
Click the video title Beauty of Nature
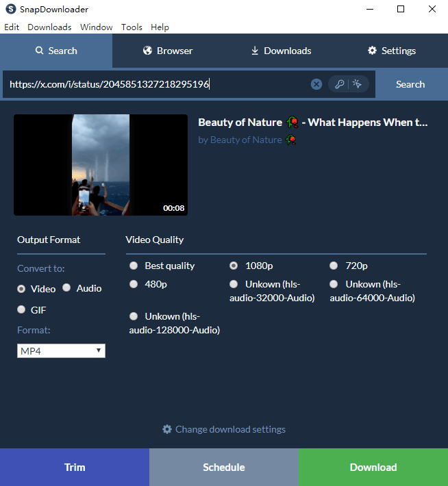click(x=313, y=123)
